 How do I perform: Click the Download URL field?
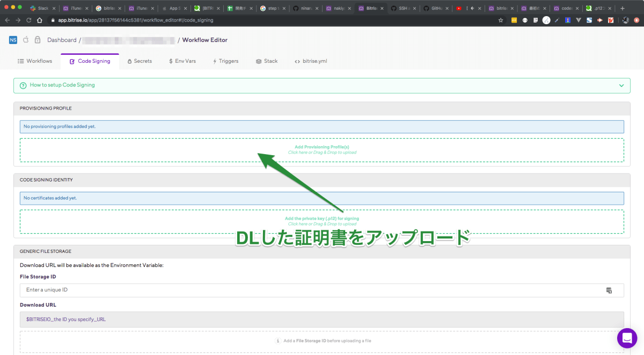[322, 319]
